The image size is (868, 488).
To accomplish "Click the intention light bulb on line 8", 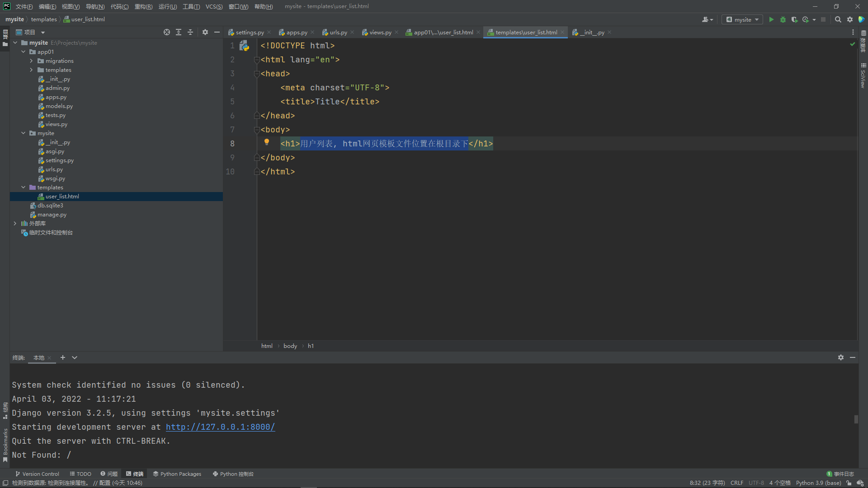I will 267,142.
